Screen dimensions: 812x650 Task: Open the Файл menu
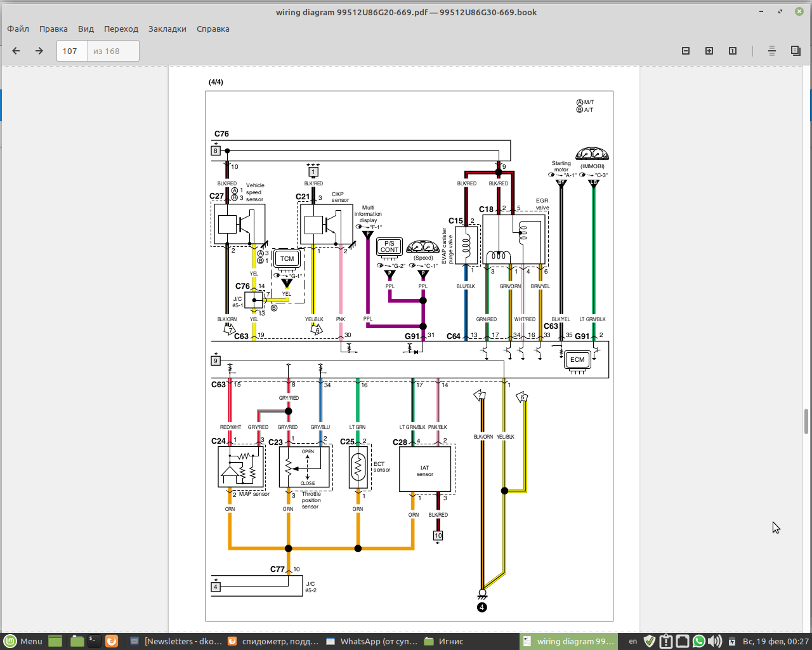(18, 29)
